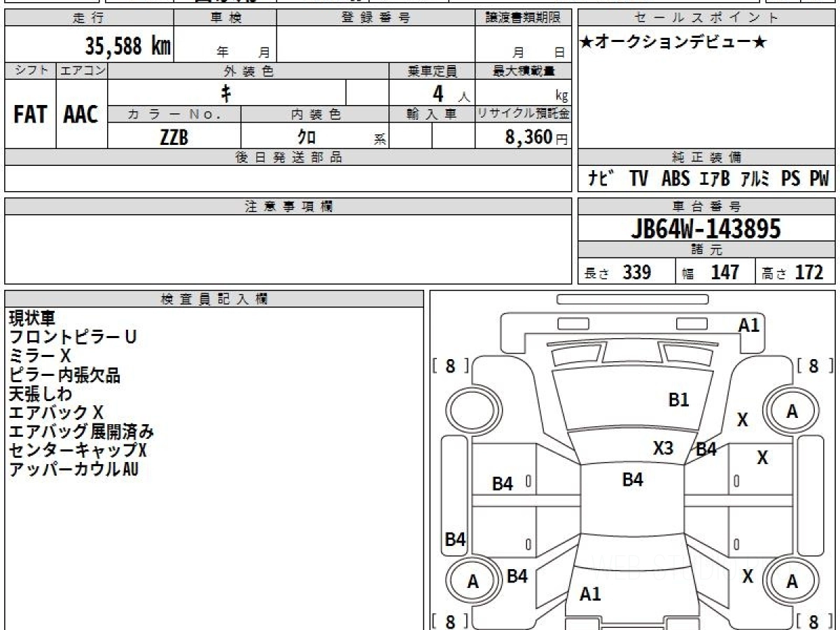Select the width value 幅 147
Image resolution: width=840 pixels, height=630 pixels.
(711, 272)
